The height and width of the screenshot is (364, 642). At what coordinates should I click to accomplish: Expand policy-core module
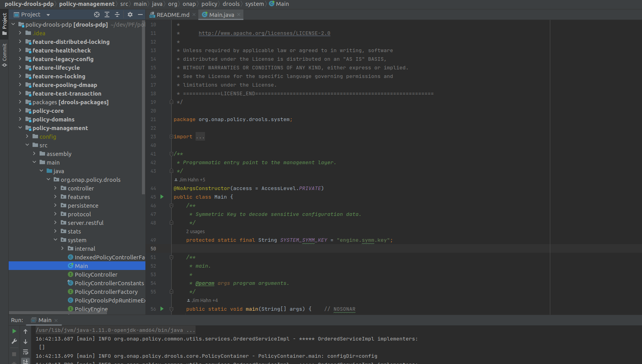(x=20, y=110)
